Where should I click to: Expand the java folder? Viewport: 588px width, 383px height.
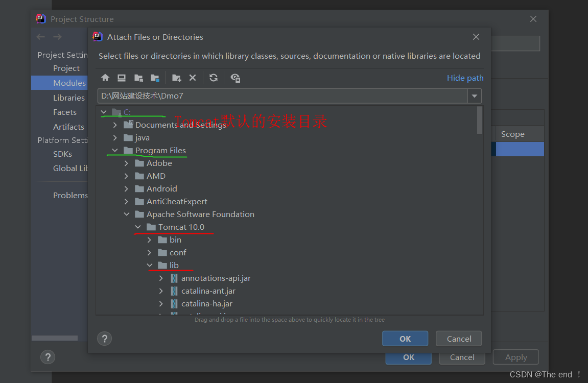point(115,137)
